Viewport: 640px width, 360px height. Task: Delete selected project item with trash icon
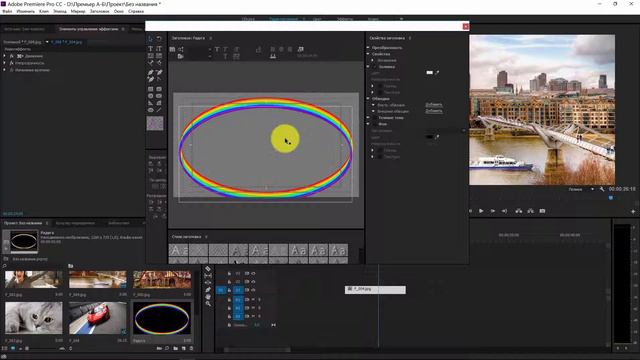pos(191,349)
